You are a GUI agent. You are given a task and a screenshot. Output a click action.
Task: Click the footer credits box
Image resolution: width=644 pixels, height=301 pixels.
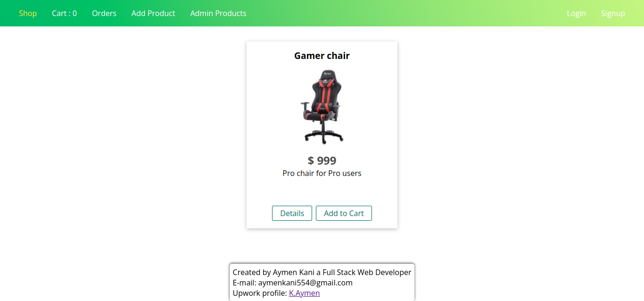322,282
